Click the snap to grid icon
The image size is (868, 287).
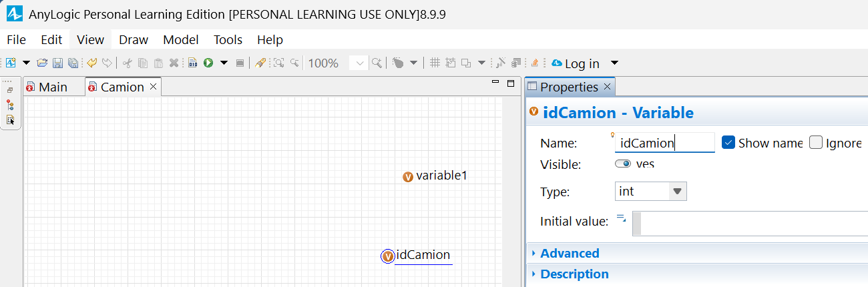(x=451, y=63)
